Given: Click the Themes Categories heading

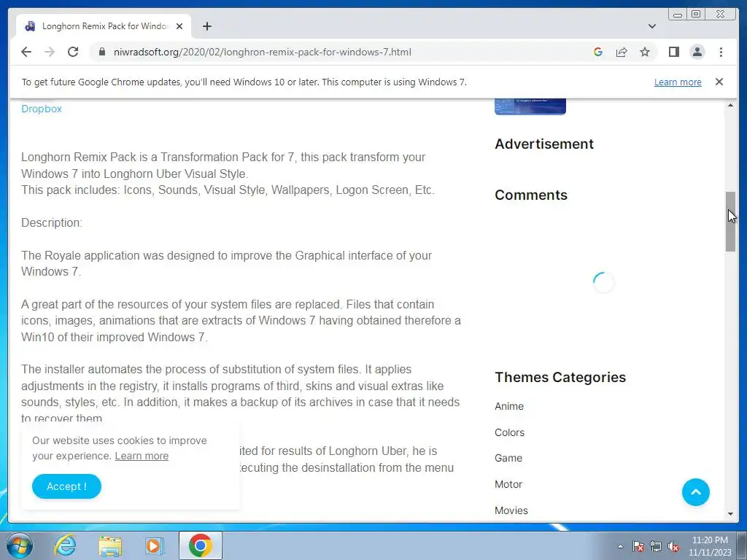Looking at the screenshot, I should 560,377.
